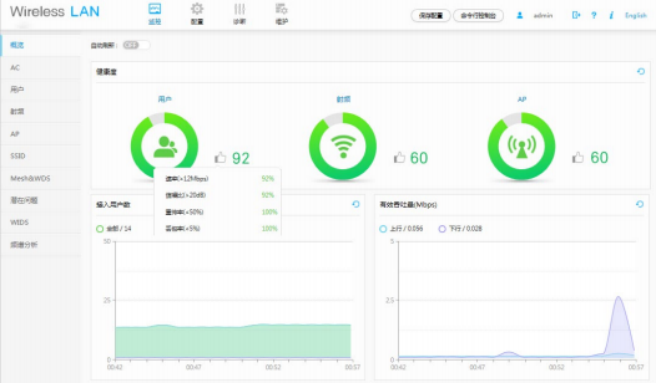
Task: Refresh the 有效吞吐量(Mbps) throughput chart
Action: pos(639,204)
